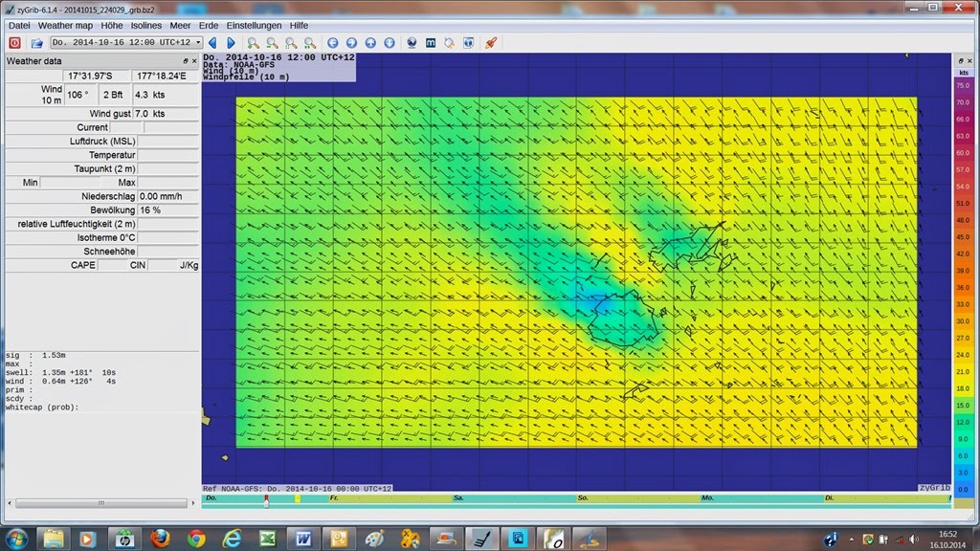Screen dimensions: 980x551
Task: Click the Di. day on timeline
Action: click(830, 497)
